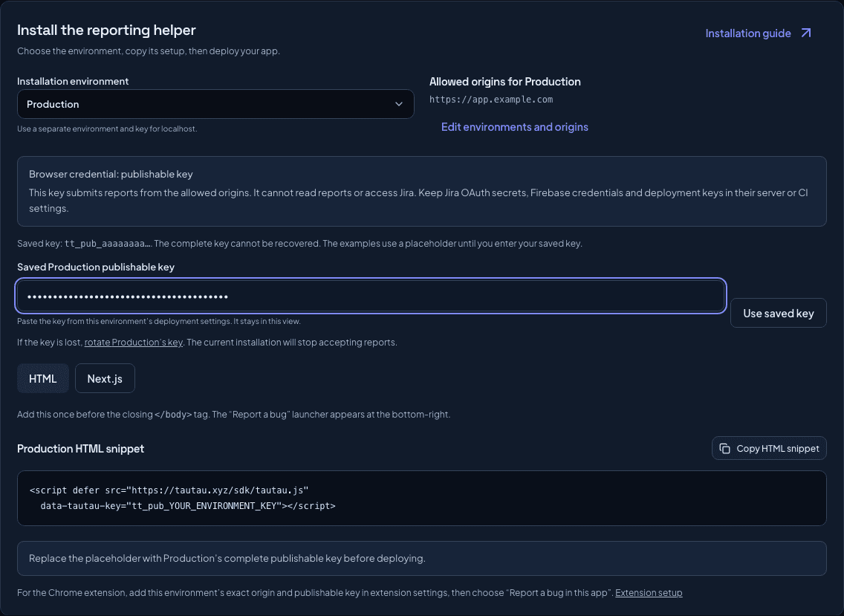
Task: Select the HTML tab
Action: click(43, 378)
